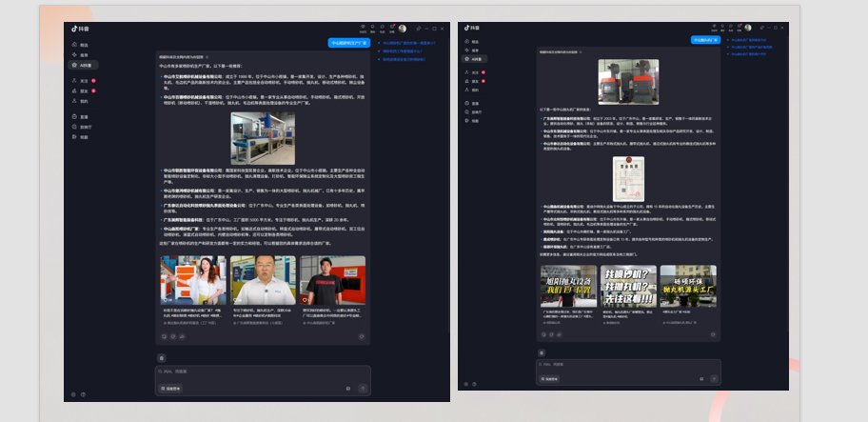
Task: Open 我的 in right window sidebar
Action: click(x=472, y=90)
